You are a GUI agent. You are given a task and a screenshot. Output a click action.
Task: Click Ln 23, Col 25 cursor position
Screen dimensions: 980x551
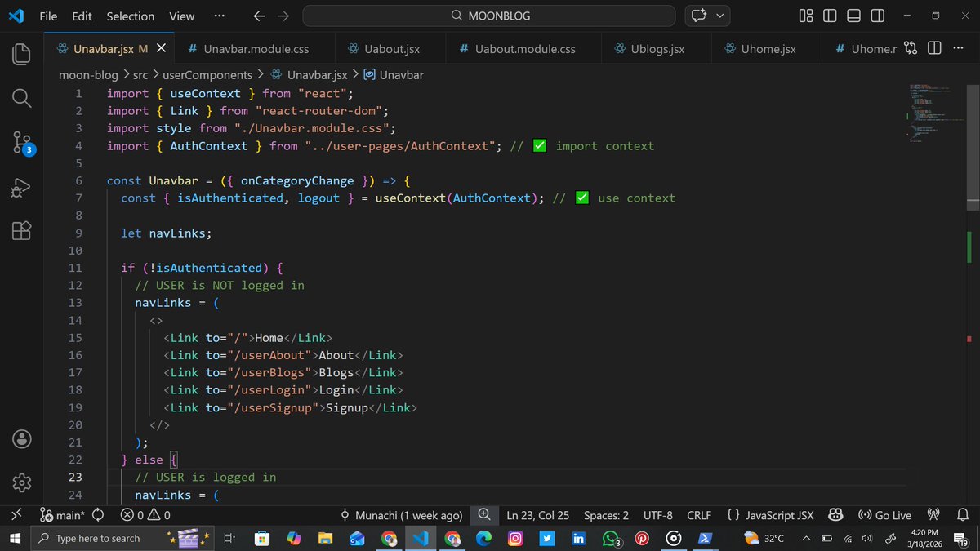coord(537,515)
